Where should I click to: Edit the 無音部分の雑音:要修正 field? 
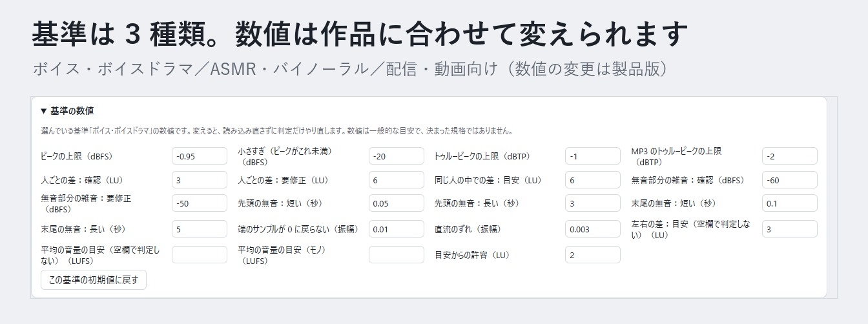tap(200, 203)
